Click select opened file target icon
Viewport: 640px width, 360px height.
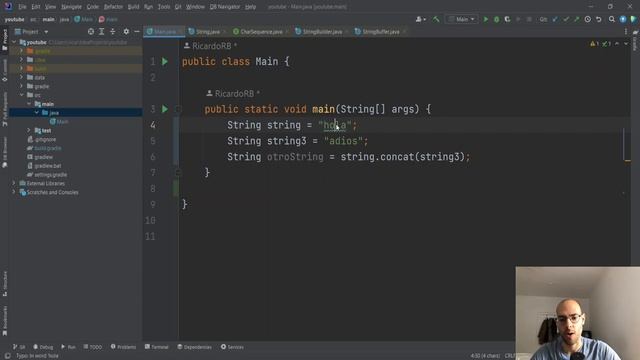point(91,31)
